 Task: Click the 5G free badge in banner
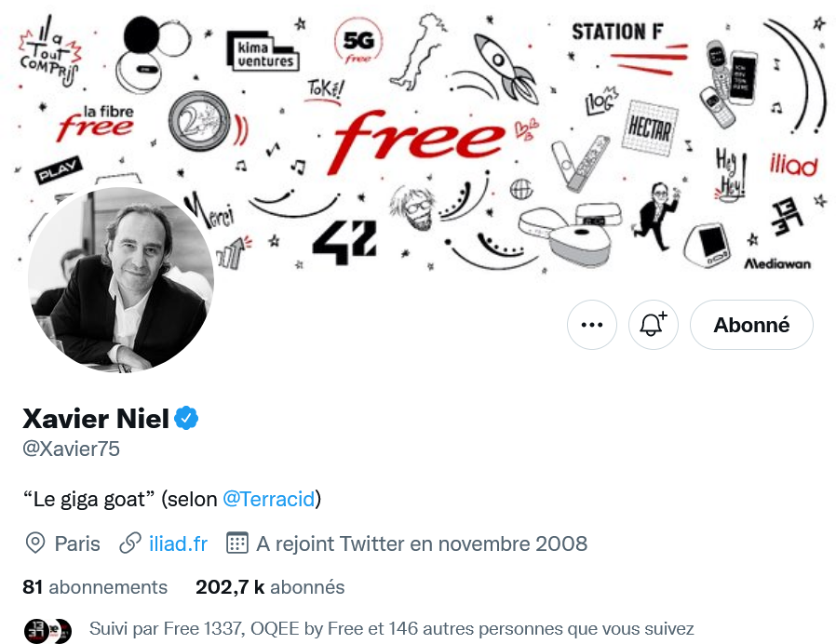pyautogui.click(x=358, y=43)
